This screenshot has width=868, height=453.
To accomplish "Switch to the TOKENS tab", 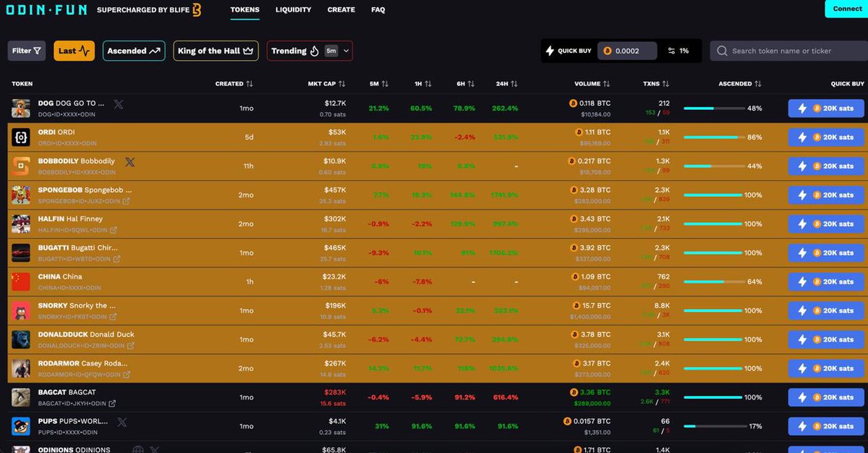I will coord(244,10).
